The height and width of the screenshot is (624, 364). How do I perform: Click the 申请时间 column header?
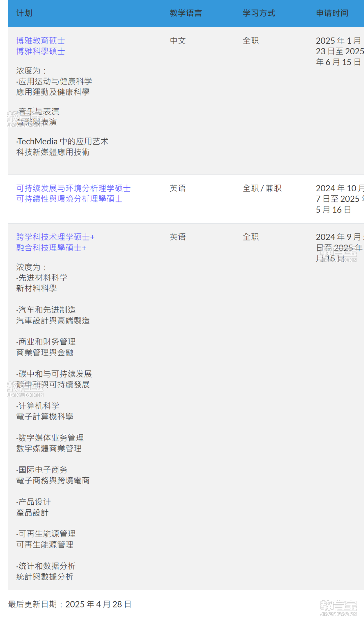tap(332, 13)
